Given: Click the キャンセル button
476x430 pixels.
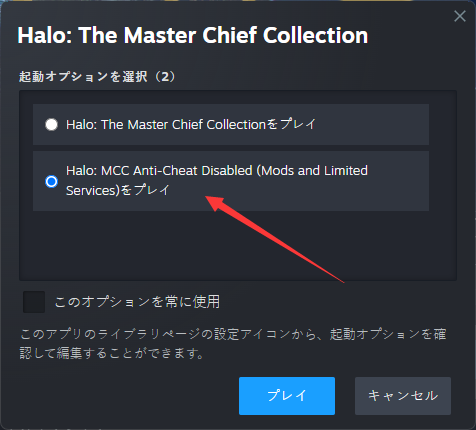Looking at the screenshot, I should [x=403, y=396].
